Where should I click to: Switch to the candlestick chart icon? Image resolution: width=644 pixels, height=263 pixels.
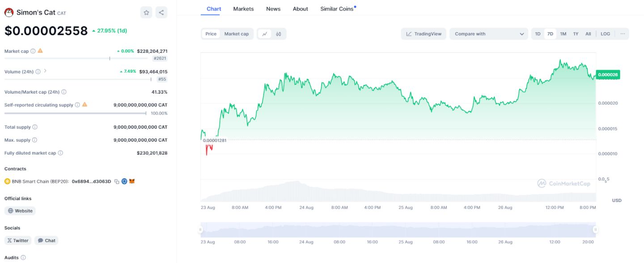coord(279,34)
